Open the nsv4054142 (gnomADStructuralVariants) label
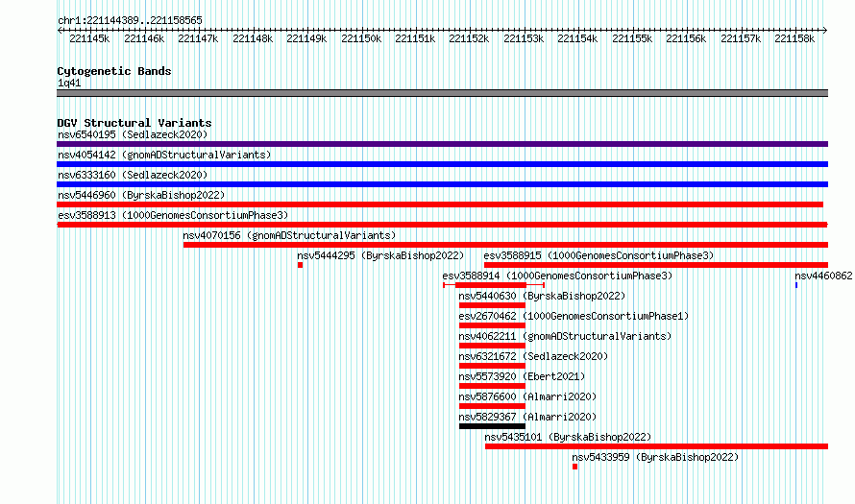The image size is (855, 504). [164, 155]
